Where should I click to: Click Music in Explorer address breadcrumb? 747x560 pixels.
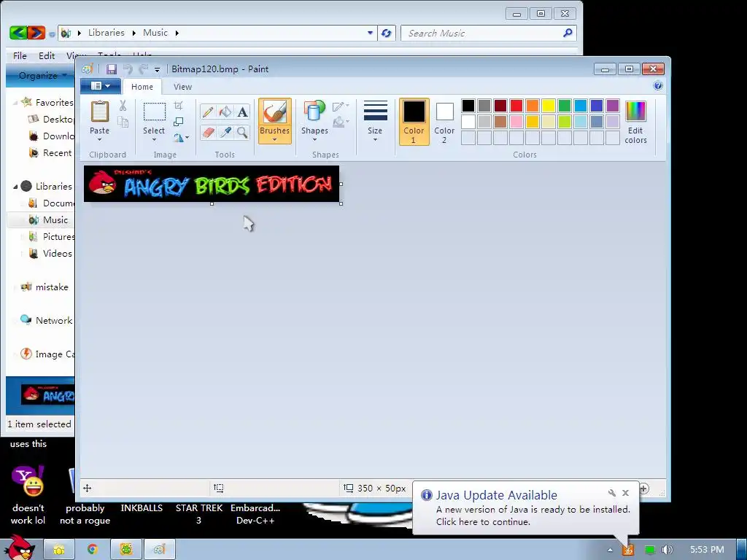coord(155,32)
